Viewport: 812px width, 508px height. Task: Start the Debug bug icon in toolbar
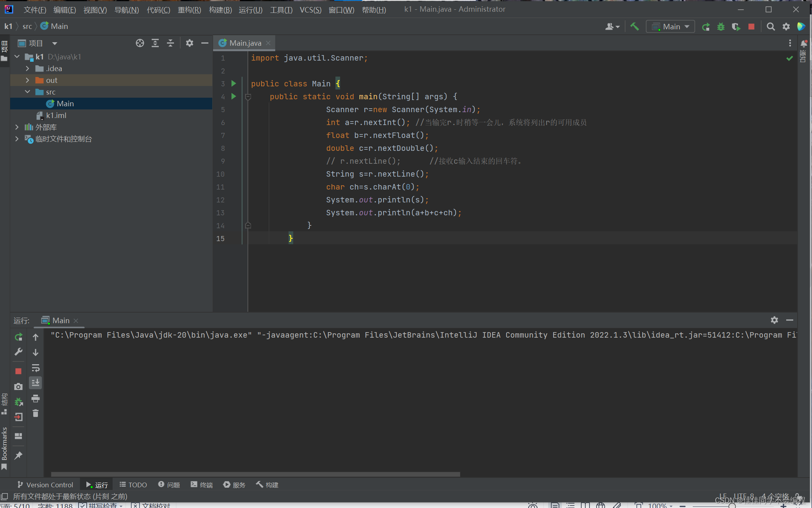[721, 27]
